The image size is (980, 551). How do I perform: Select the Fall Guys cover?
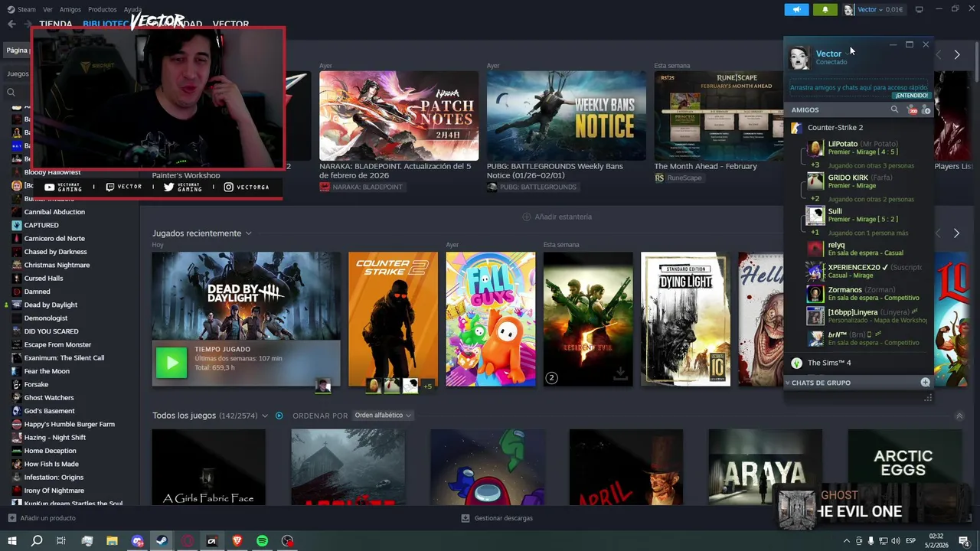click(491, 319)
